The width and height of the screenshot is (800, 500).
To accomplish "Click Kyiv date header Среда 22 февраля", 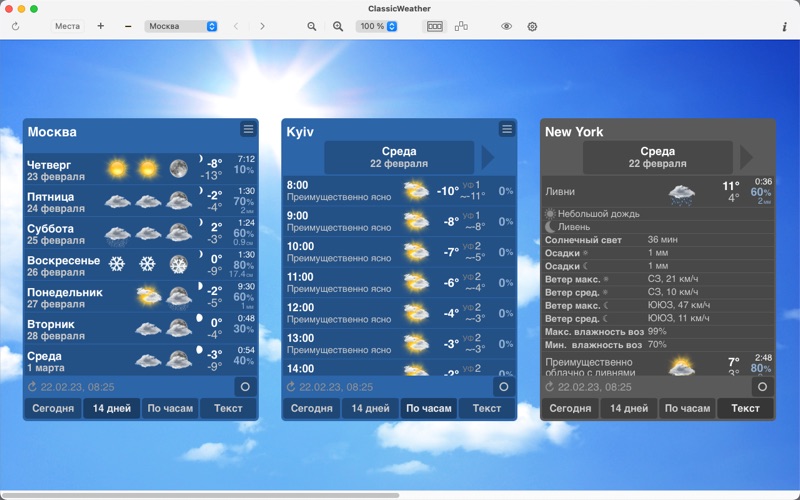I will coord(399,158).
